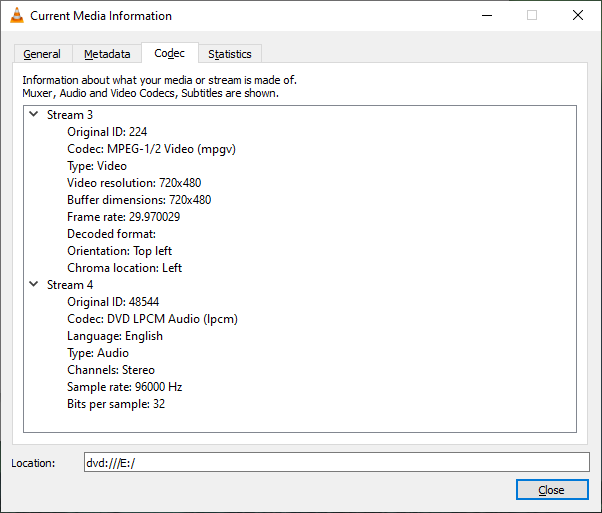Select the Sample rate 96000 Hz row
Screen dimensions: 602x513
point(124,387)
